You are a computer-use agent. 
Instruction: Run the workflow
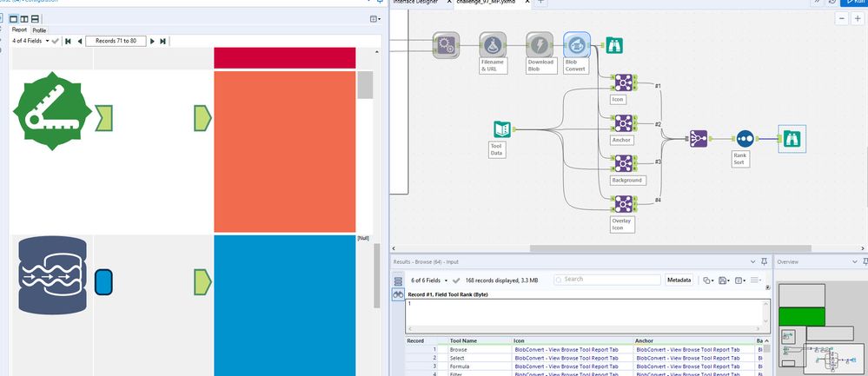click(854, 3)
